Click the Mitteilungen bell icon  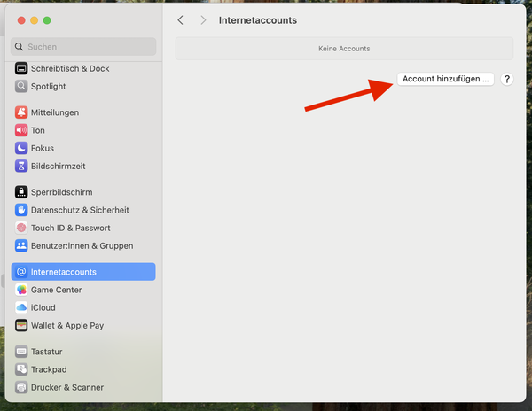pos(22,112)
